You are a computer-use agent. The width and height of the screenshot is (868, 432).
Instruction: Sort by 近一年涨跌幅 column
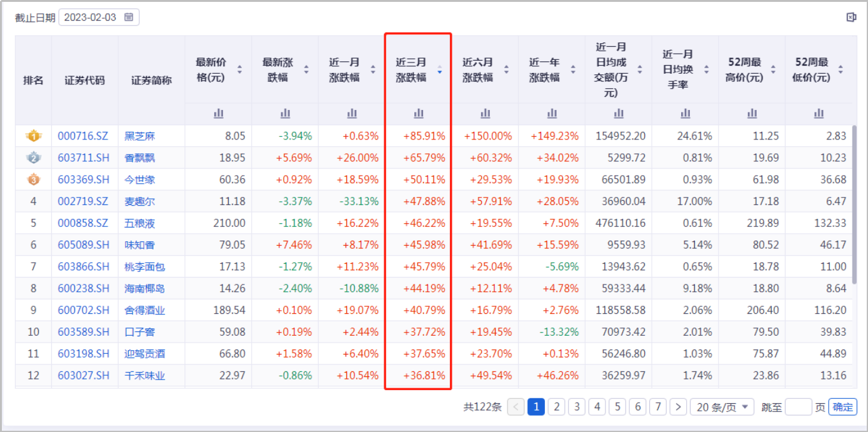[573, 69]
